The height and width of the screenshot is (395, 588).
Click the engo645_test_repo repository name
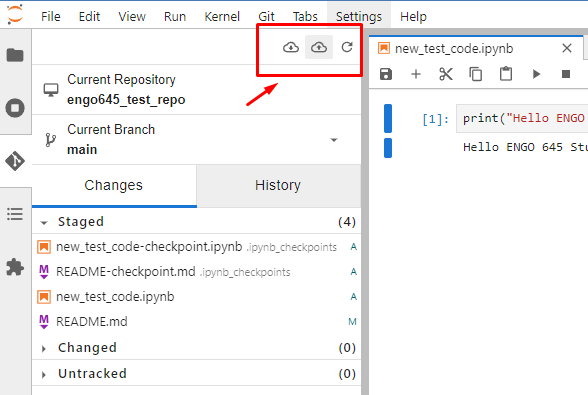pyautogui.click(x=126, y=100)
